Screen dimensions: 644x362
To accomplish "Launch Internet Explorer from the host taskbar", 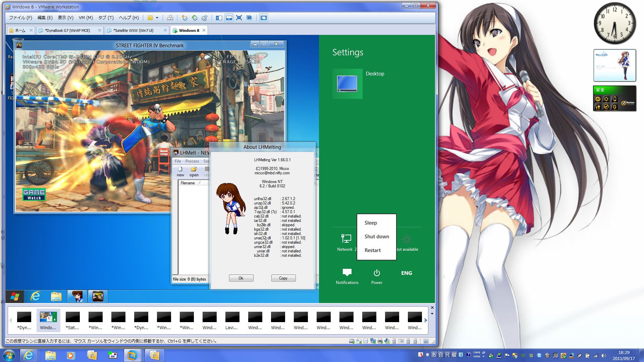I will 29,355.
